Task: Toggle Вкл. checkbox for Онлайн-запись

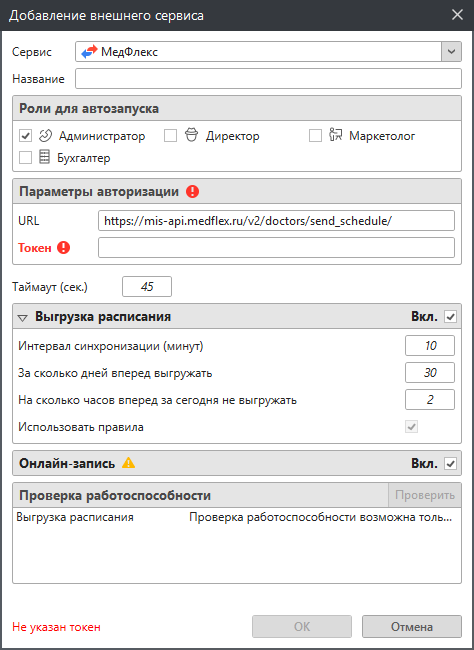Action: coord(450,463)
